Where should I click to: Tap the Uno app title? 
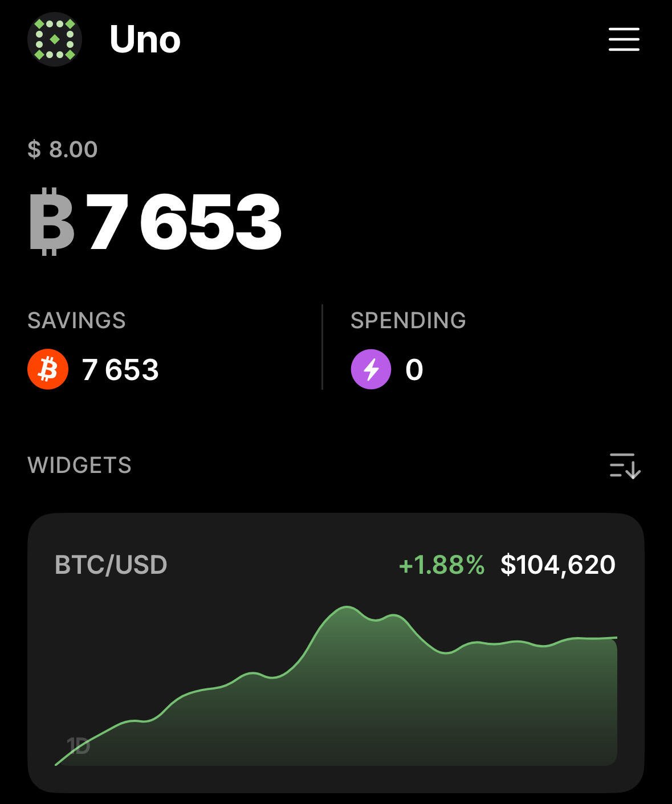145,39
